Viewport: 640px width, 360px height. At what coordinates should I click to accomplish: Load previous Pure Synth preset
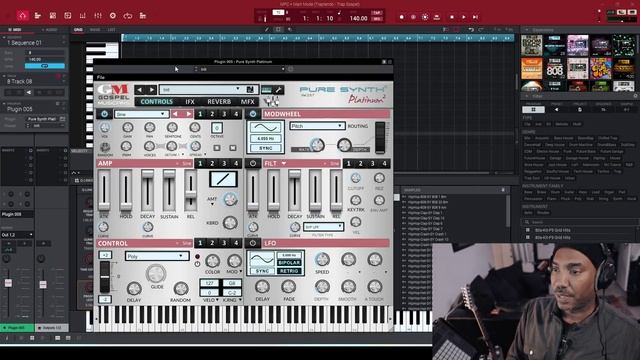pos(140,90)
